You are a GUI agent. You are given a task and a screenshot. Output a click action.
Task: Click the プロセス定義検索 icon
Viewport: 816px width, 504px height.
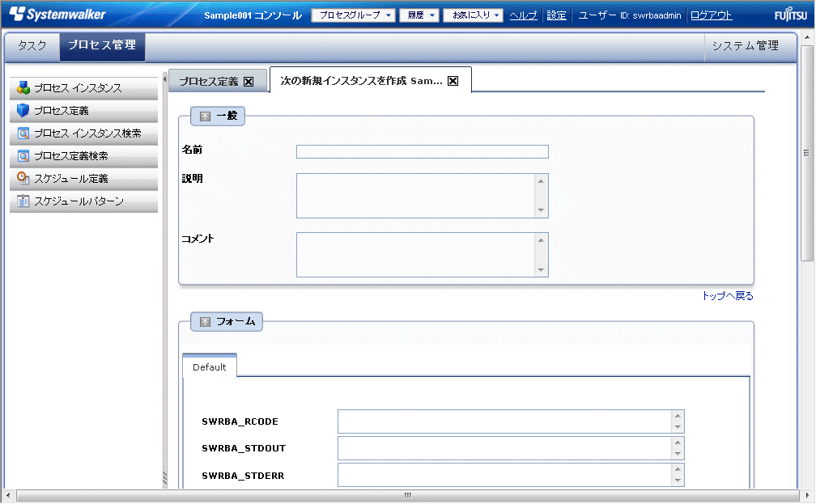tap(23, 156)
